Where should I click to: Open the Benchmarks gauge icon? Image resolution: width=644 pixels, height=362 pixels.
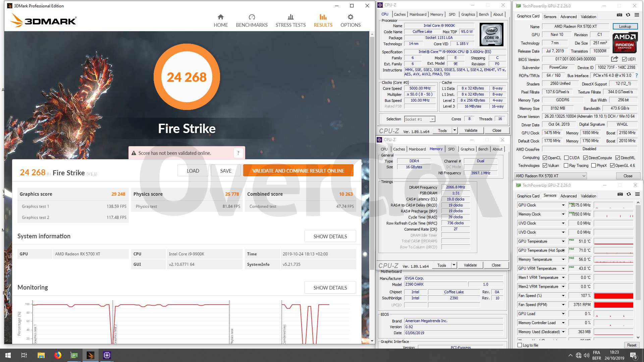click(252, 17)
